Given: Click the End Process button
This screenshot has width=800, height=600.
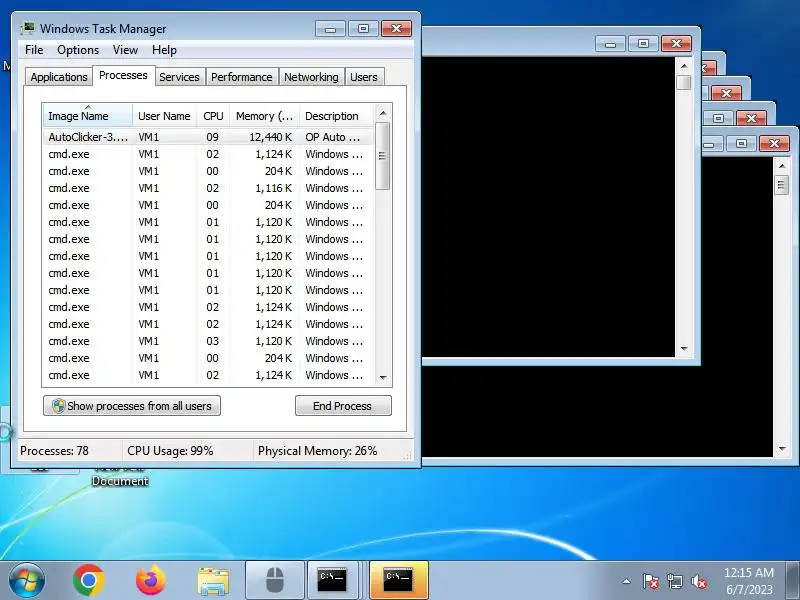Looking at the screenshot, I should point(343,406).
